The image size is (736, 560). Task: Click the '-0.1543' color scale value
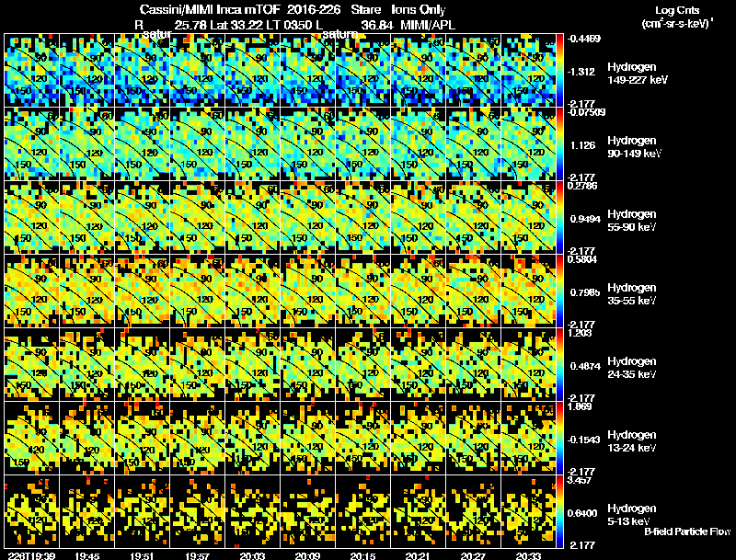[583, 440]
